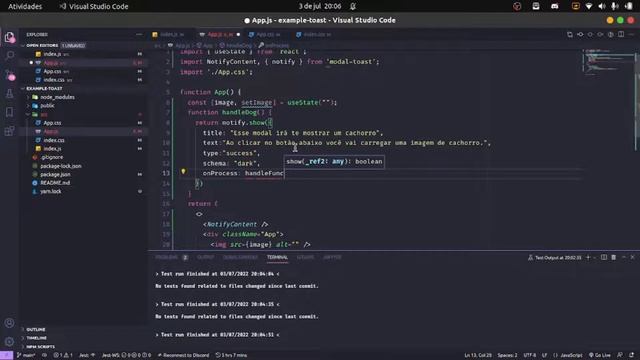Viewport: 640px width, 360px height.
Task: Open the Debug Console panel tab
Action: [240, 258]
